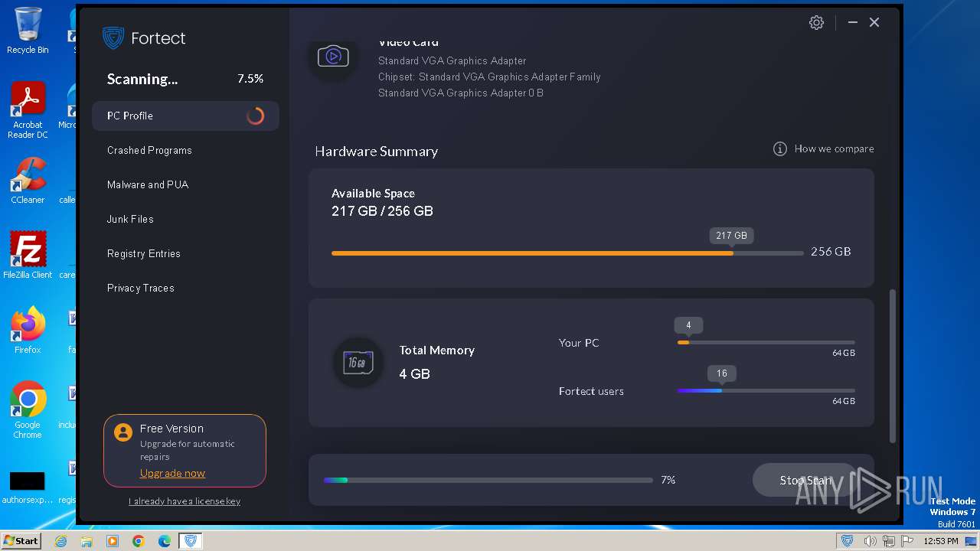Open Microsoft Edge from the taskbar
The width and height of the screenshot is (980, 551).
[x=165, y=541]
